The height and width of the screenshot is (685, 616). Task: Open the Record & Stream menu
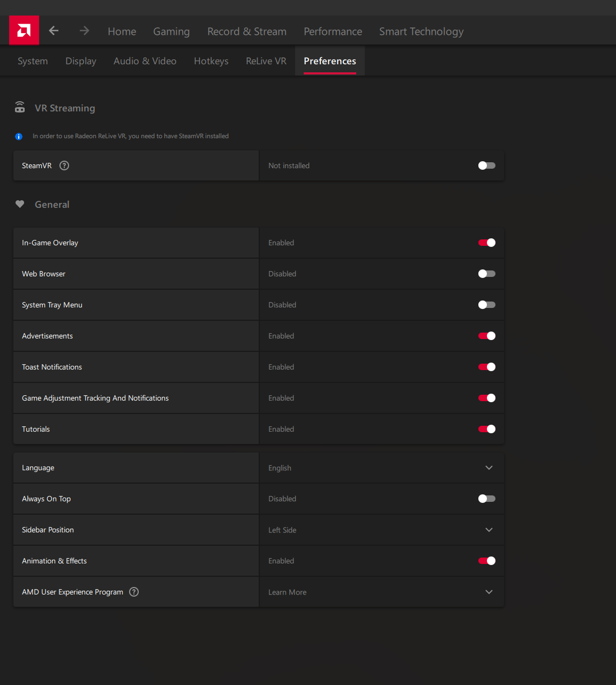pyautogui.click(x=247, y=32)
